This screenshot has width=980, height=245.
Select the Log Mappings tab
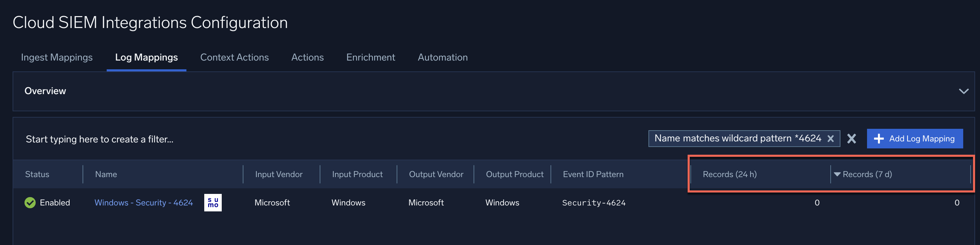[146, 57]
